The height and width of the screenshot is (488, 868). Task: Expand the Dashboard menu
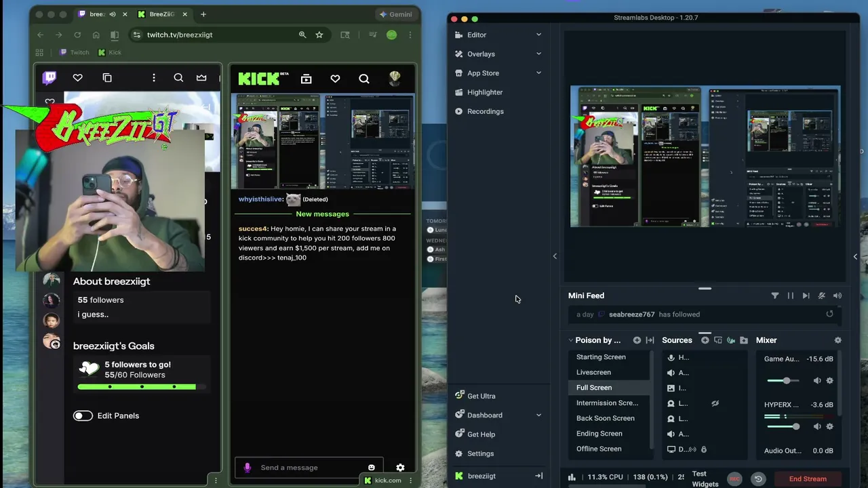pos(539,415)
